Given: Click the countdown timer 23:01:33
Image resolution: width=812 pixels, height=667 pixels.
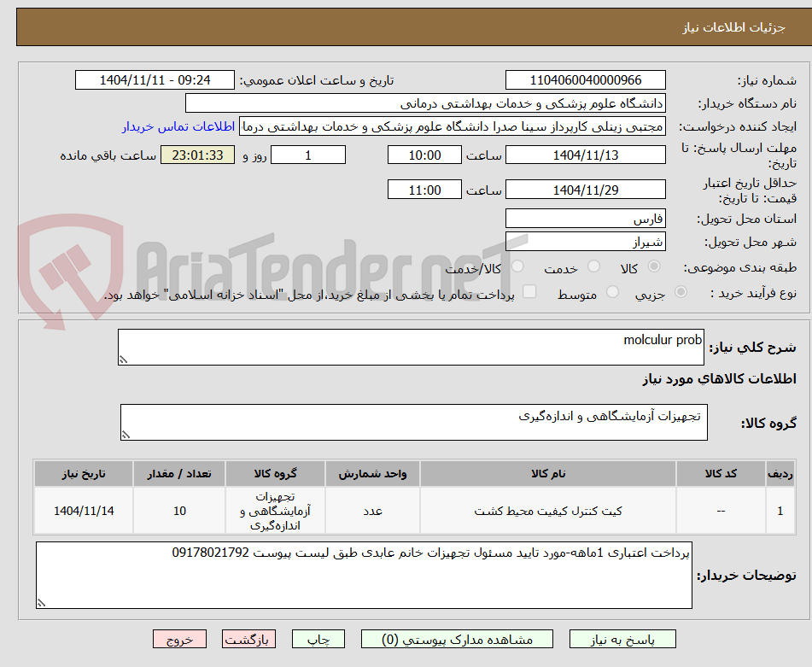Looking at the screenshot, I should coord(197,155).
